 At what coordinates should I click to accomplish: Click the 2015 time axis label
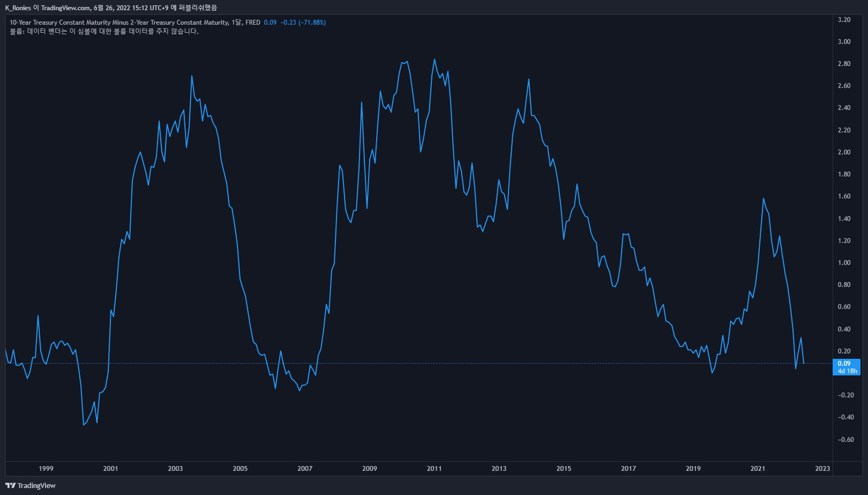point(564,469)
